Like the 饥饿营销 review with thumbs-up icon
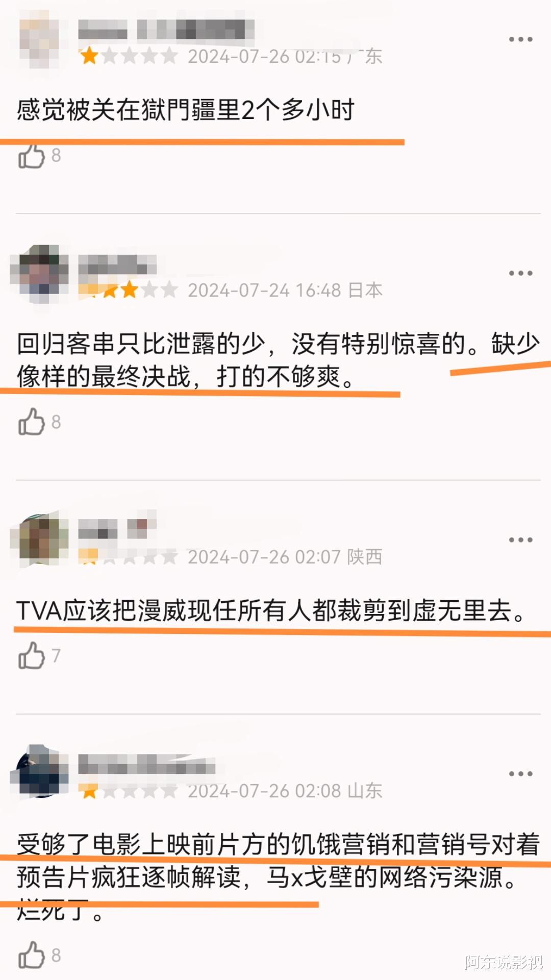 (32, 954)
